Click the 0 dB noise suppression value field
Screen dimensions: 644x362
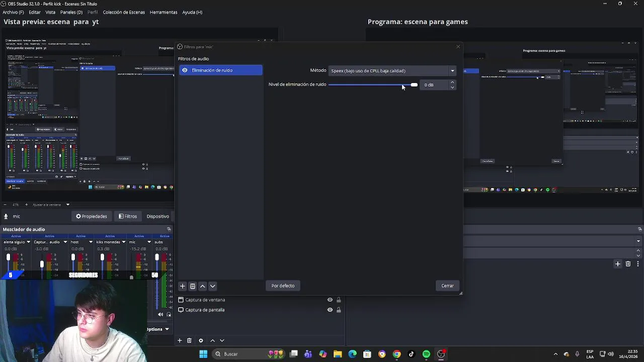(x=435, y=85)
